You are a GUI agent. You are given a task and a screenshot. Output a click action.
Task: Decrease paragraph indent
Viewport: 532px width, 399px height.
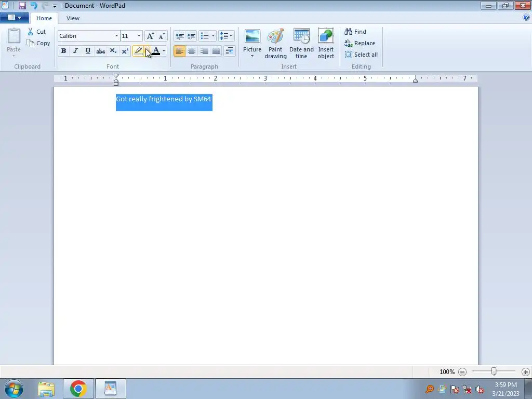[179, 36]
